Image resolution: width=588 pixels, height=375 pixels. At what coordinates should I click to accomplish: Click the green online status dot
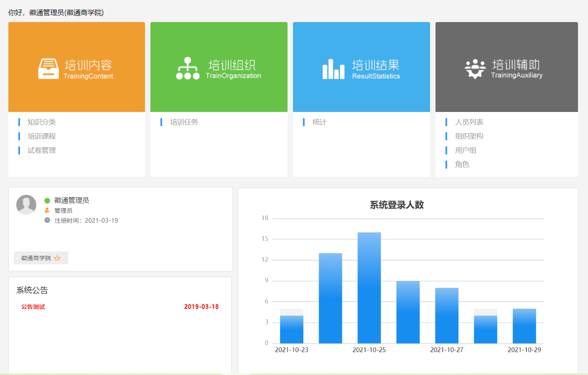(47, 201)
